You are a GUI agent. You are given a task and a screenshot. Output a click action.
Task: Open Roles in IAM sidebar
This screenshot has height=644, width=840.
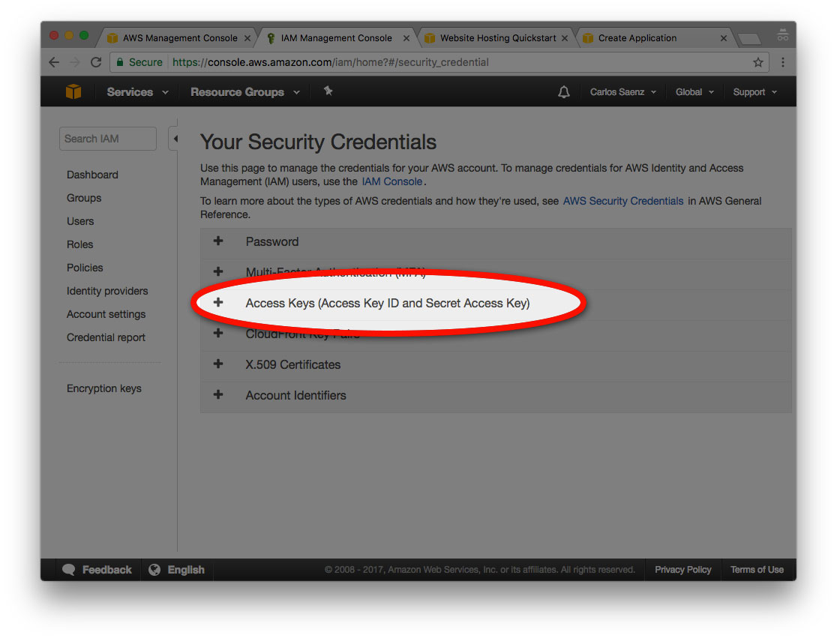(x=79, y=244)
